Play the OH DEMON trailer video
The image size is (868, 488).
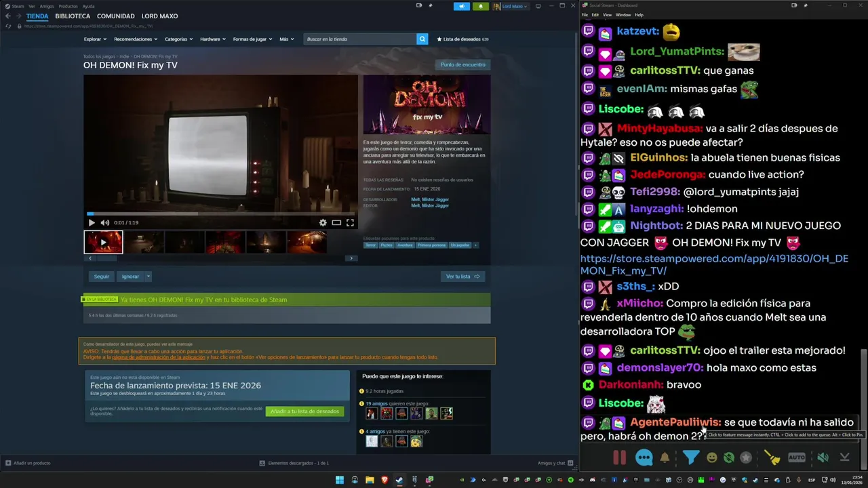coord(92,222)
